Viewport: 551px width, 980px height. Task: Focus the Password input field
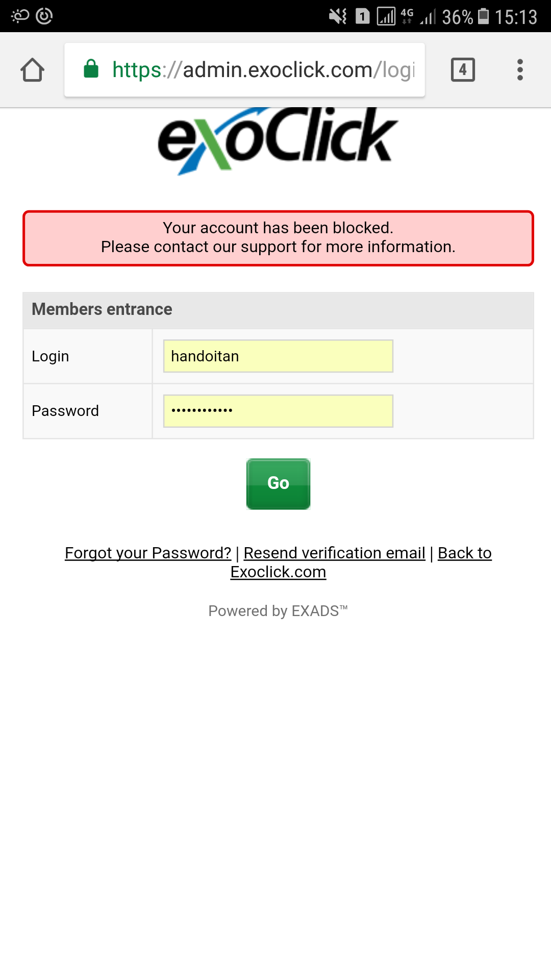pos(278,411)
